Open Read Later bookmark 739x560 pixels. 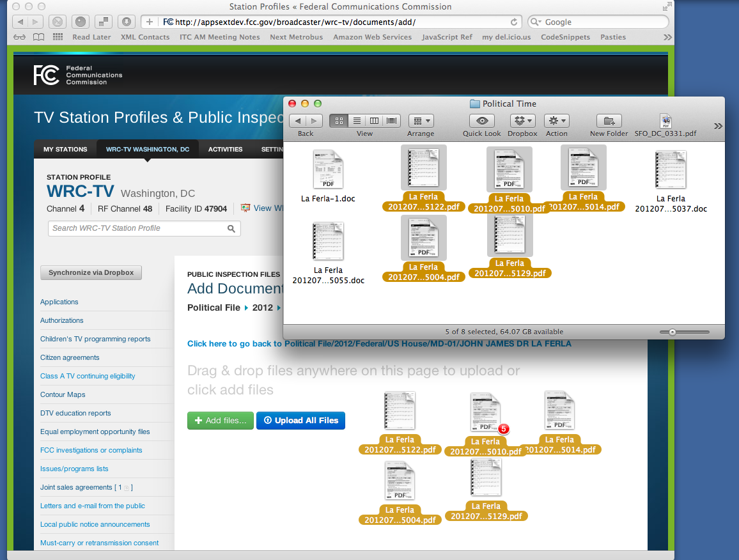point(91,37)
